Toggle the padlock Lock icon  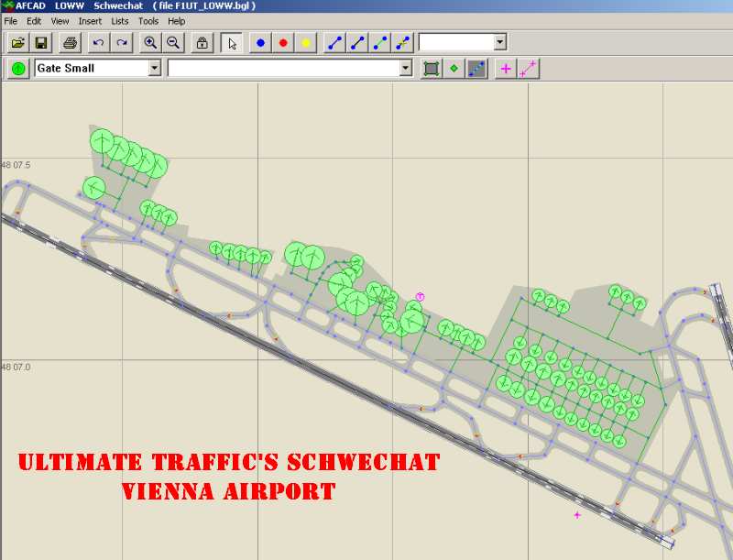pyautogui.click(x=202, y=43)
